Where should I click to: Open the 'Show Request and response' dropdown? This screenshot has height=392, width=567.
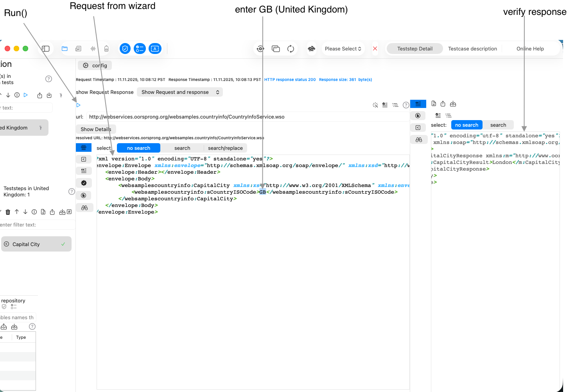click(x=180, y=92)
